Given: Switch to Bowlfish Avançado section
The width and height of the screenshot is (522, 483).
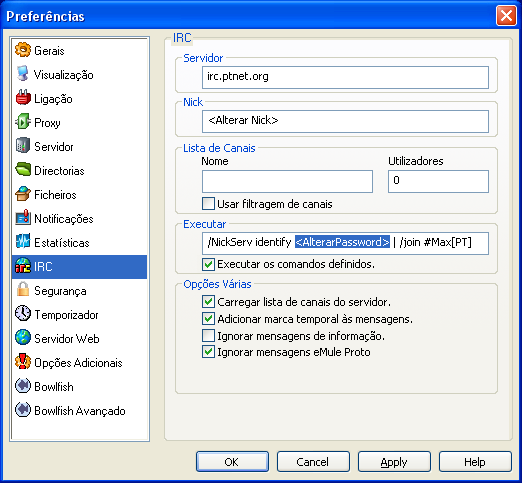Looking at the screenshot, I should (79, 411).
